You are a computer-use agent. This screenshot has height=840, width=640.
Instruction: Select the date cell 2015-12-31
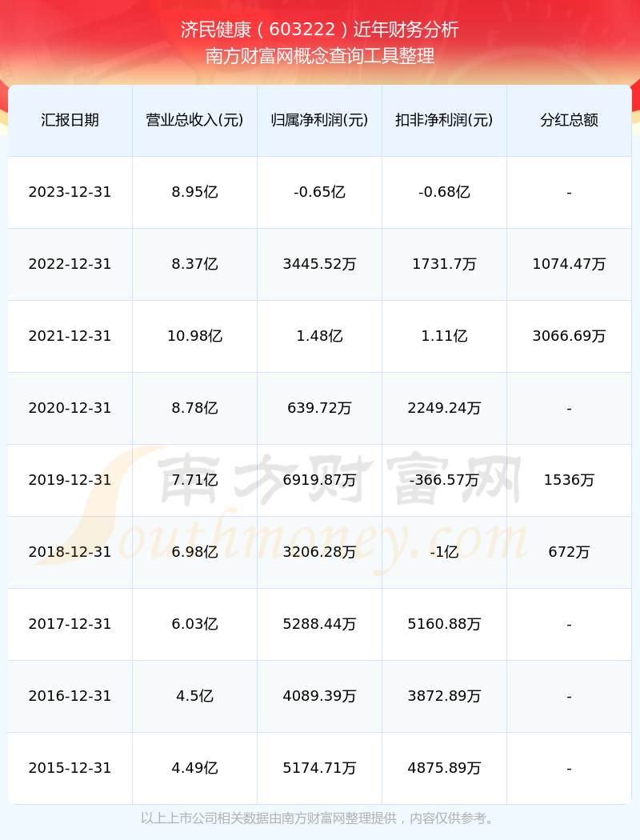(x=70, y=768)
